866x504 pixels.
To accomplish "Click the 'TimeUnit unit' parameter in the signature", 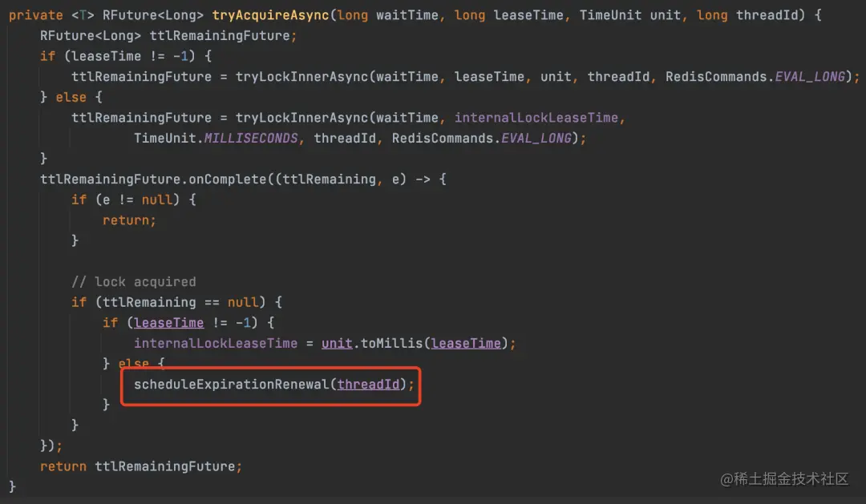I will pyautogui.click(x=629, y=15).
